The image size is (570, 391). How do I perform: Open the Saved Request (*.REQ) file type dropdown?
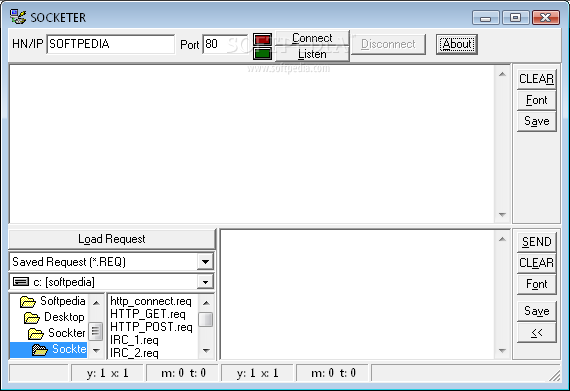pyautogui.click(x=205, y=262)
